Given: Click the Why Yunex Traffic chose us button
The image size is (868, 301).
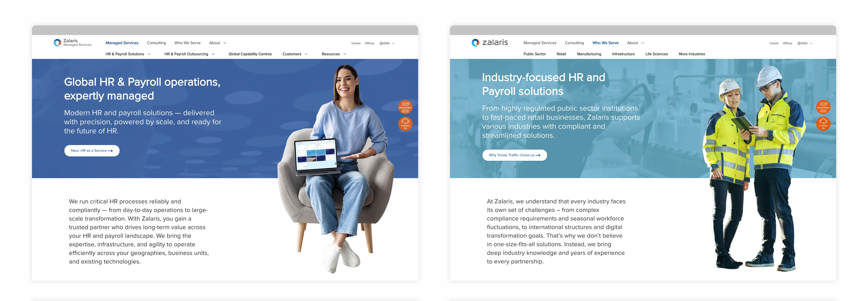Looking at the screenshot, I should coord(515,155).
